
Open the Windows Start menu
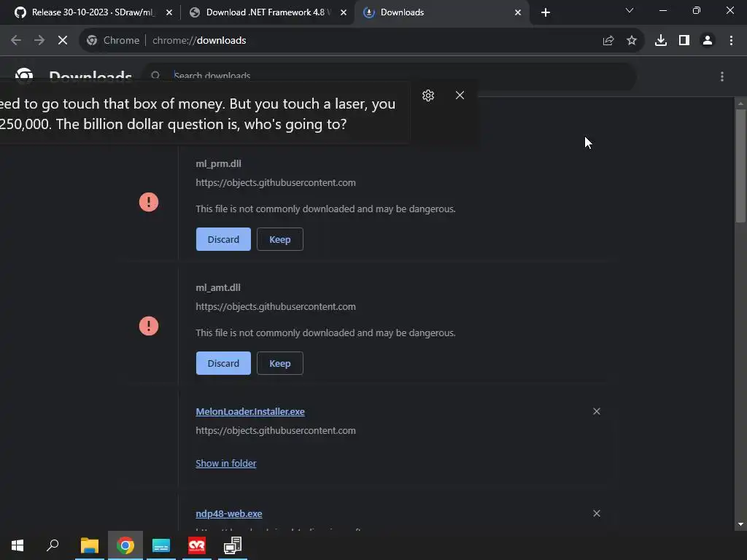(18, 545)
